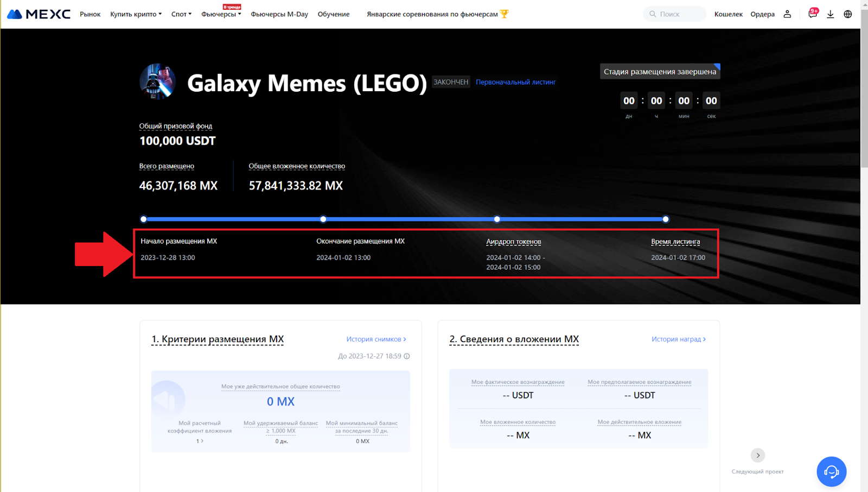Screen dimensions: 868x492
Task: Click the last timeline marker for Время листинга
Action: pyautogui.click(x=666, y=219)
